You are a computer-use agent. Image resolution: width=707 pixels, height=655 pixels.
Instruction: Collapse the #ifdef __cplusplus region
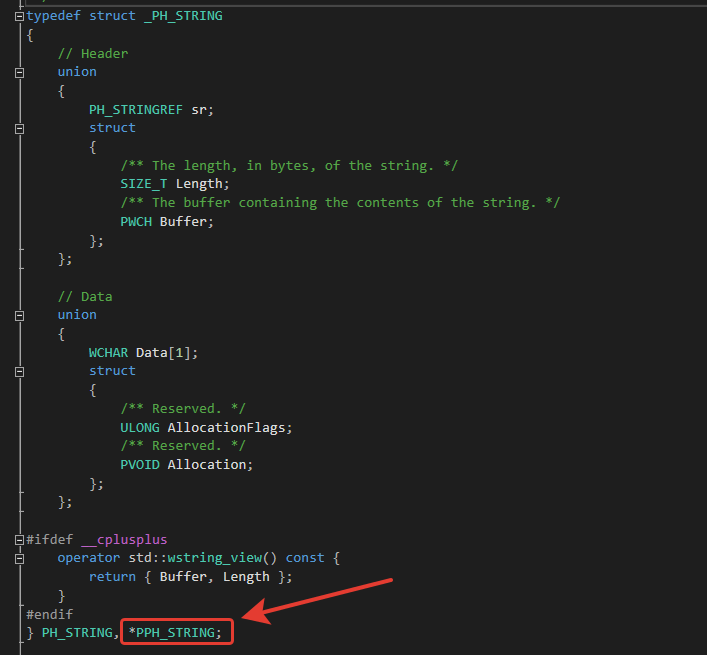[x=19, y=540]
